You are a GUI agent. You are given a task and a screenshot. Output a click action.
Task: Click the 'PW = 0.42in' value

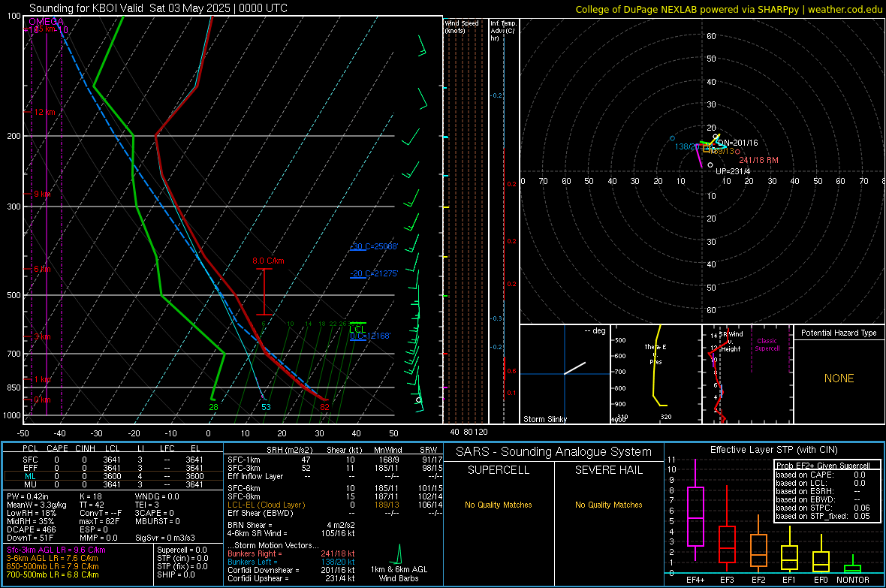(x=30, y=496)
